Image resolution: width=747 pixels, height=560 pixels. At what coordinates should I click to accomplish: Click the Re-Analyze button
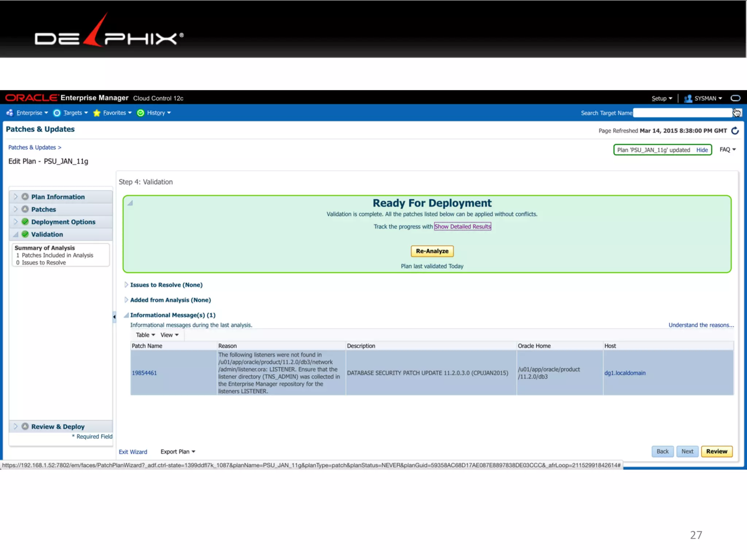coord(432,251)
